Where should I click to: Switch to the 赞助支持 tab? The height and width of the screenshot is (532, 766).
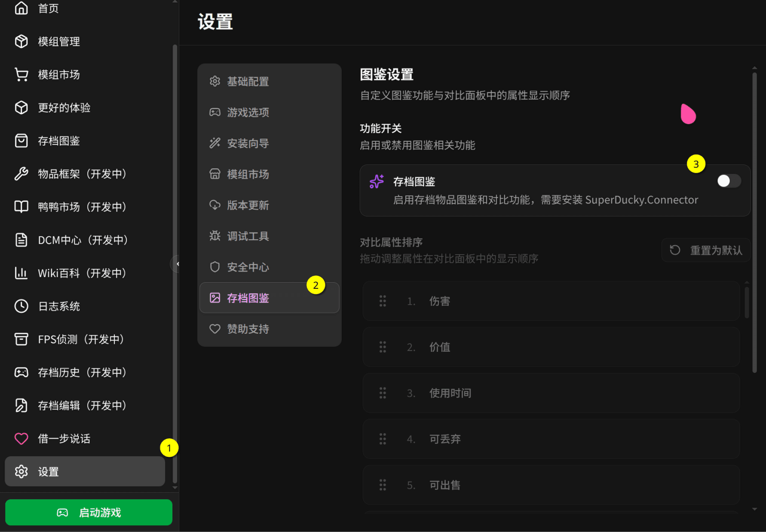[x=248, y=329]
